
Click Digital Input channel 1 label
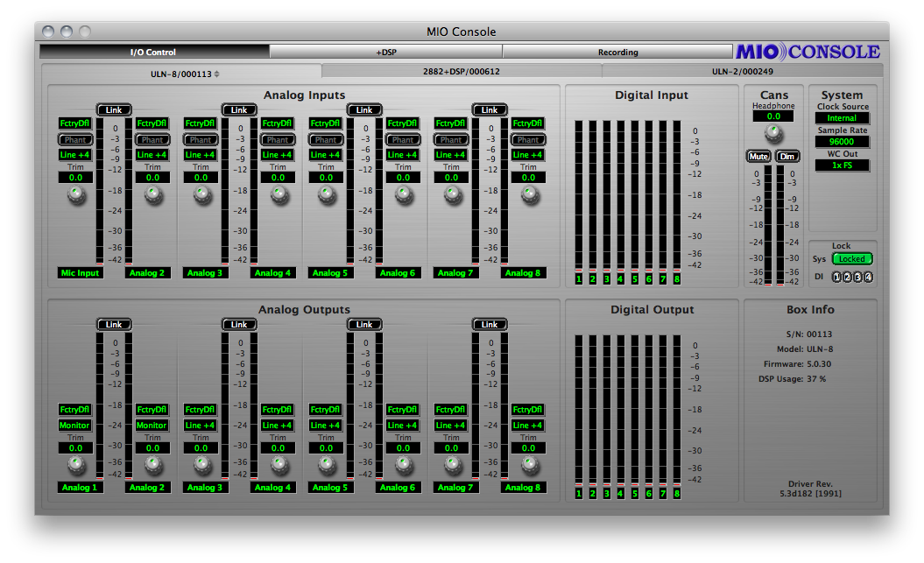[579, 279]
